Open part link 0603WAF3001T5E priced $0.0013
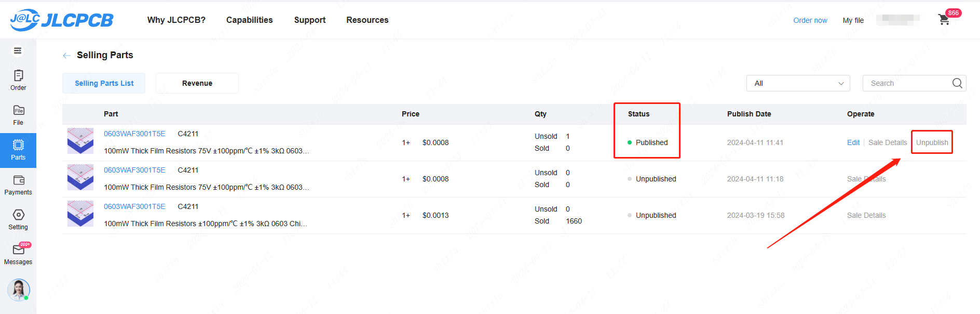The image size is (980, 314). 134,206
